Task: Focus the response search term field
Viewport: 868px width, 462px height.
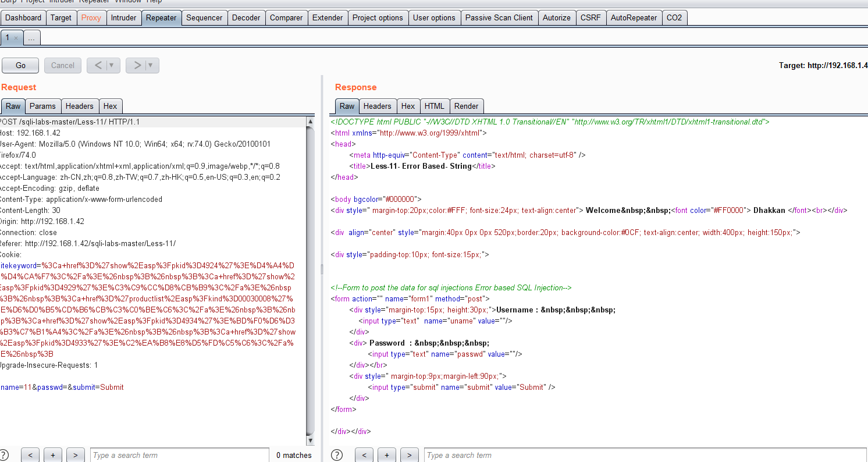Action: [645, 455]
